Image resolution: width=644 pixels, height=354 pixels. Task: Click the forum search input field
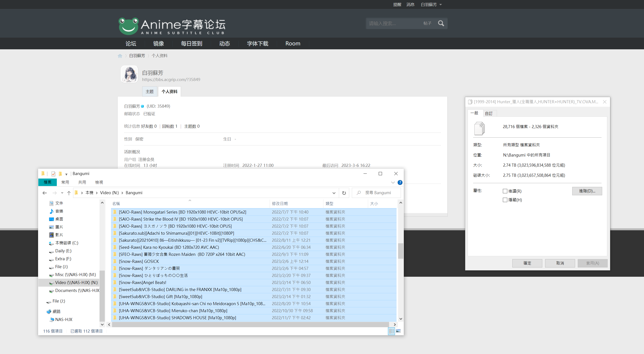point(393,23)
